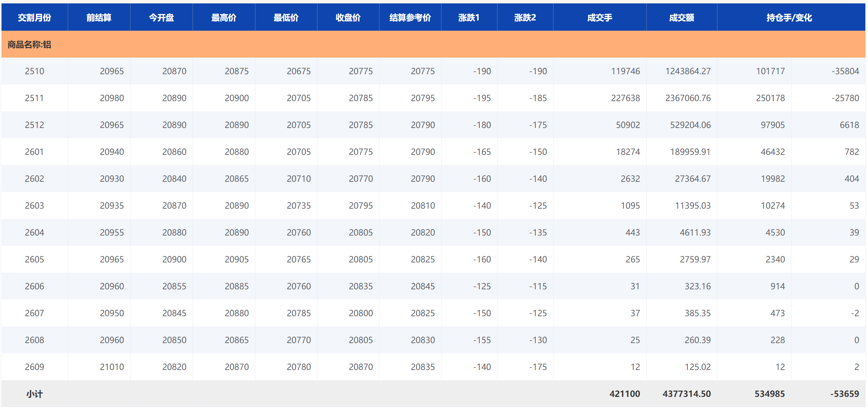Click the 前结算 column header

tap(99, 17)
